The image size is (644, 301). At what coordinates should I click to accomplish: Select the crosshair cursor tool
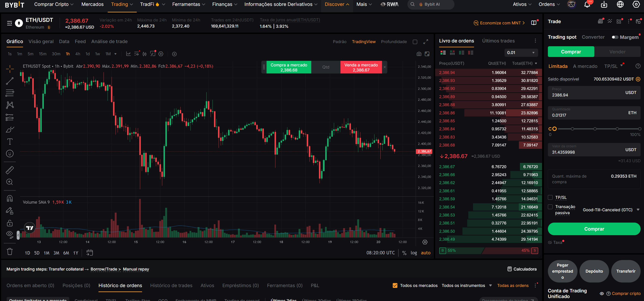pos(10,68)
